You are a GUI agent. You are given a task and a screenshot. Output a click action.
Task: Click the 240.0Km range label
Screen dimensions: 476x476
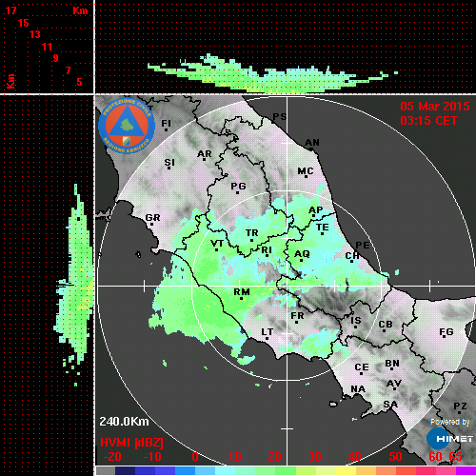click(x=124, y=422)
